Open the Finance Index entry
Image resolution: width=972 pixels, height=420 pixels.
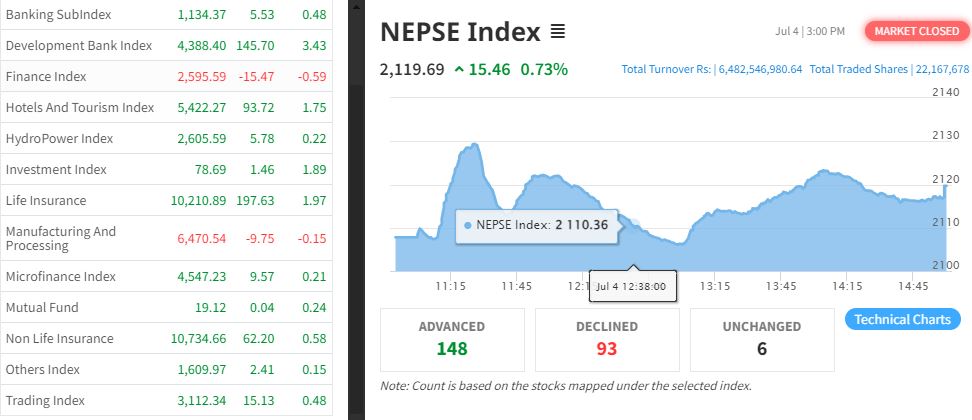[x=46, y=77]
